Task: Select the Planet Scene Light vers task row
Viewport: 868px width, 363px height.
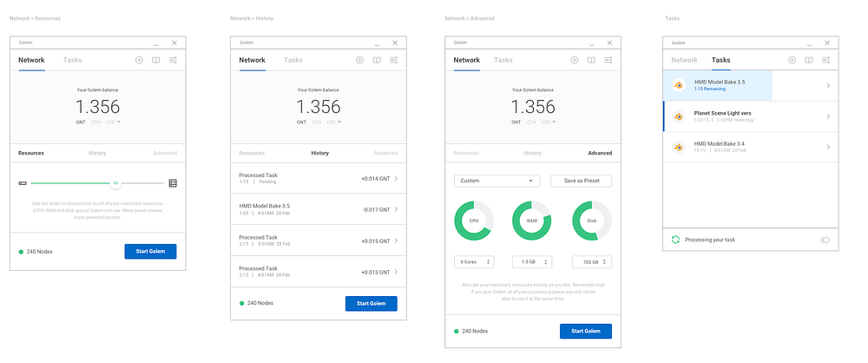Action: coord(751,116)
